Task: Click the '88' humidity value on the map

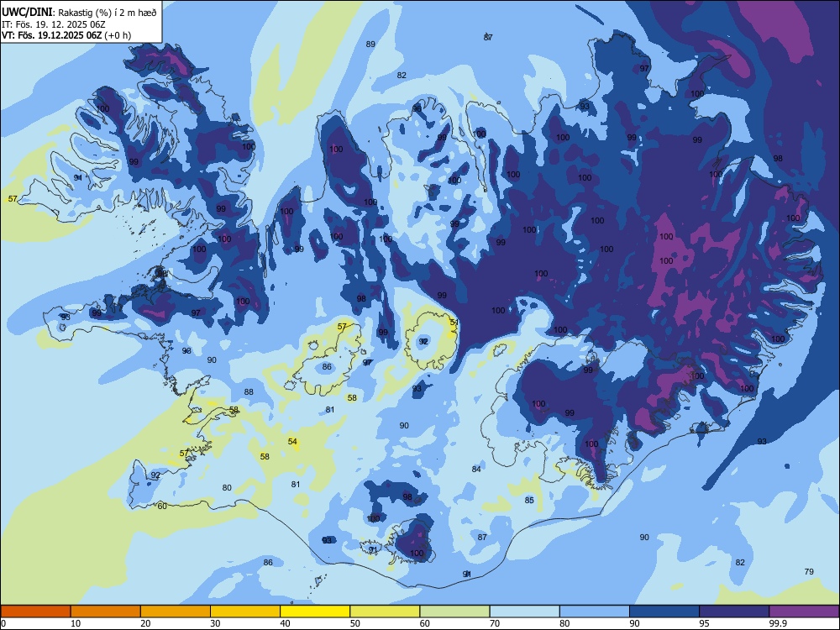Action: [249, 391]
